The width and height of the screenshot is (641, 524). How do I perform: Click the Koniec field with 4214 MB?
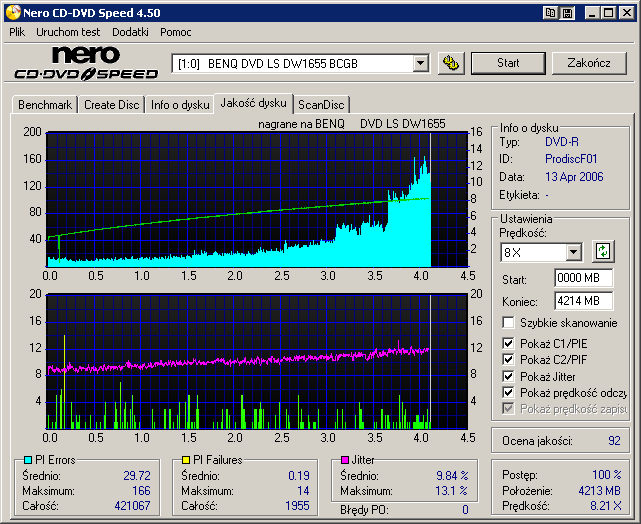tap(584, 301)
